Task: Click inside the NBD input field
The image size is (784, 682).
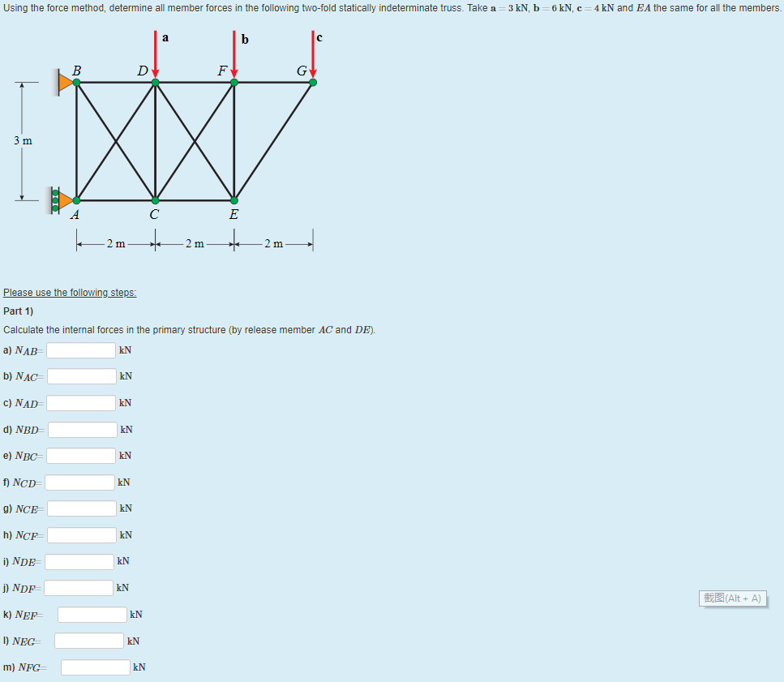Action: 81,429
